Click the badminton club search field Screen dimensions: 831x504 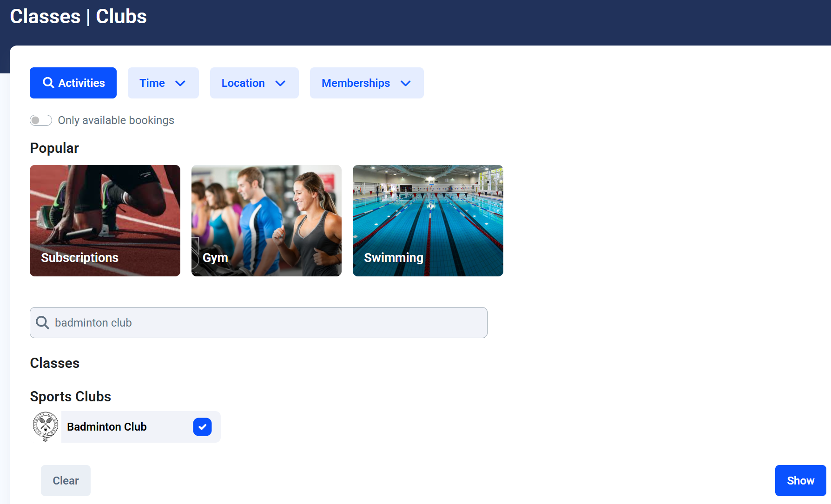[258, 322]
